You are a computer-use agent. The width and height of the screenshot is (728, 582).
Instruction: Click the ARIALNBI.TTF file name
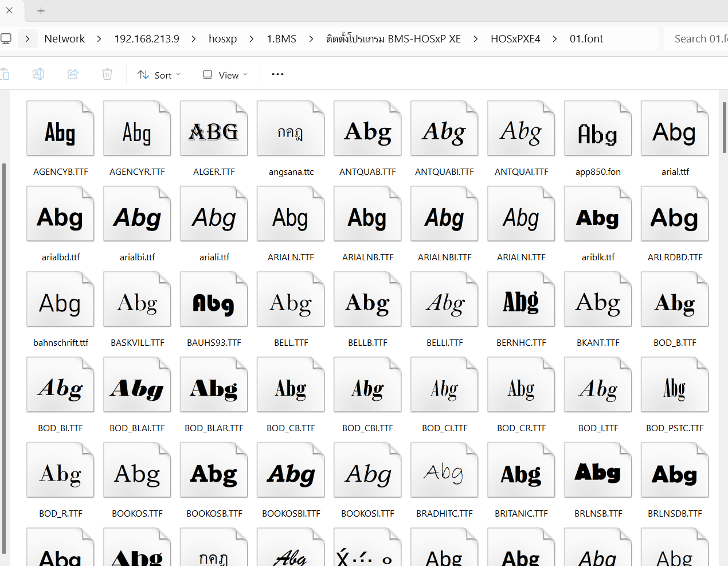click(x=444, y=257)
